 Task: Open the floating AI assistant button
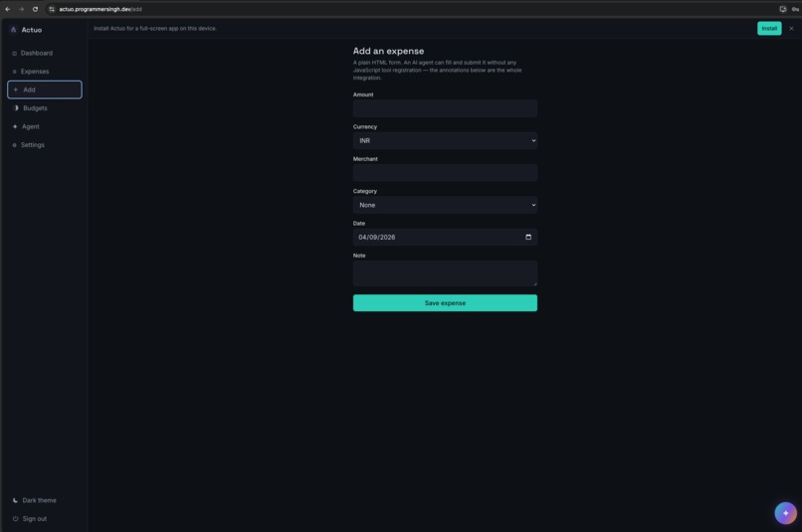coord(785,513)
